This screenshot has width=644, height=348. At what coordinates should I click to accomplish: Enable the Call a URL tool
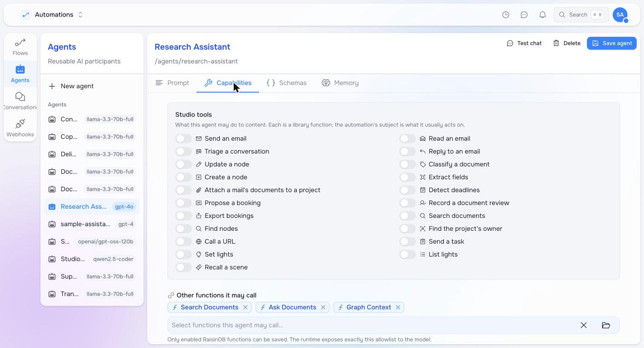coord(184,241)
